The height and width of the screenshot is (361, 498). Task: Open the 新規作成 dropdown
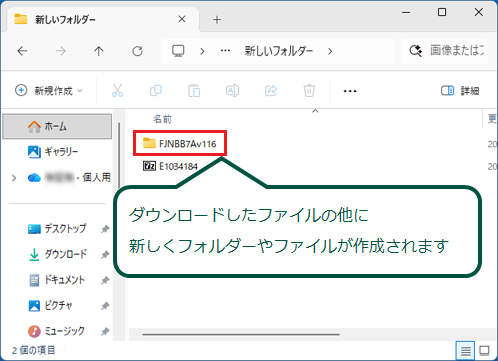point(49,90)
